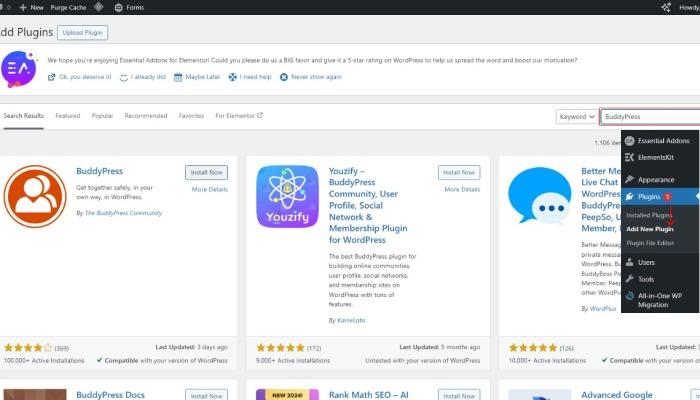Image resolution: width=700 pixels, height=400 pixels.
Task: Click the Users person icon in sidebar
Action: click(x=629, y=262)
